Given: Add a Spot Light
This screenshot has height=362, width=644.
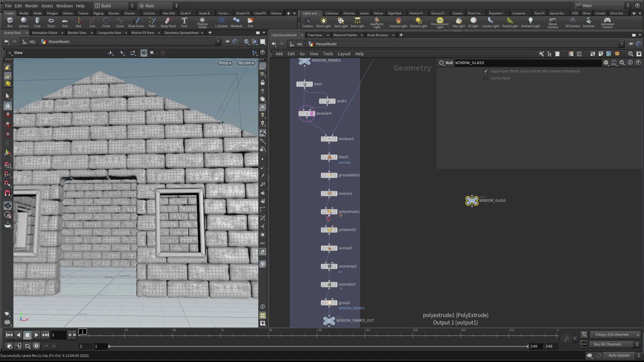Looking at the screenshot, I should 341,22.
